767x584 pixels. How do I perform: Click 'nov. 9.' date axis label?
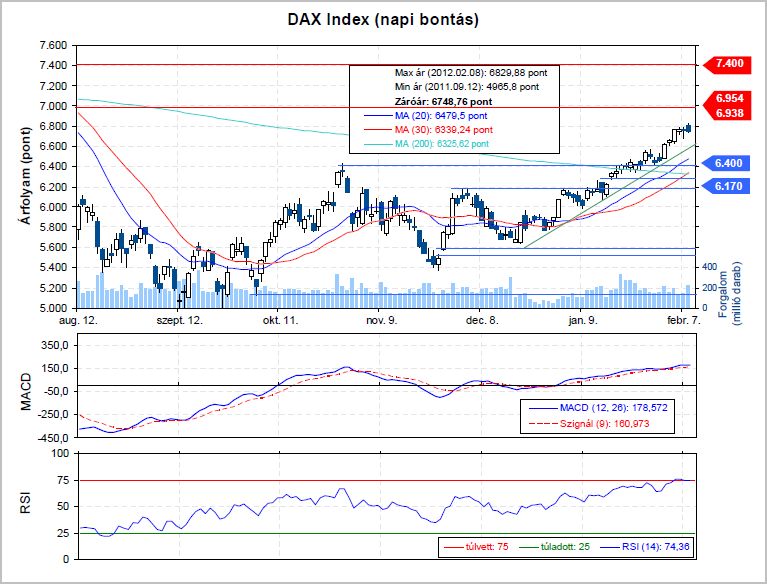pos(382,320)
